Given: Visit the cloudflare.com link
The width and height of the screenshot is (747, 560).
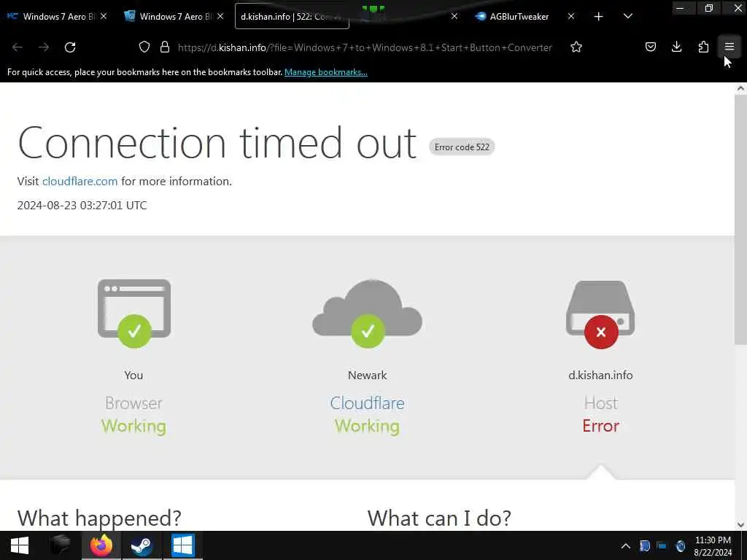Looking at the screenshot, I should 80,182.
